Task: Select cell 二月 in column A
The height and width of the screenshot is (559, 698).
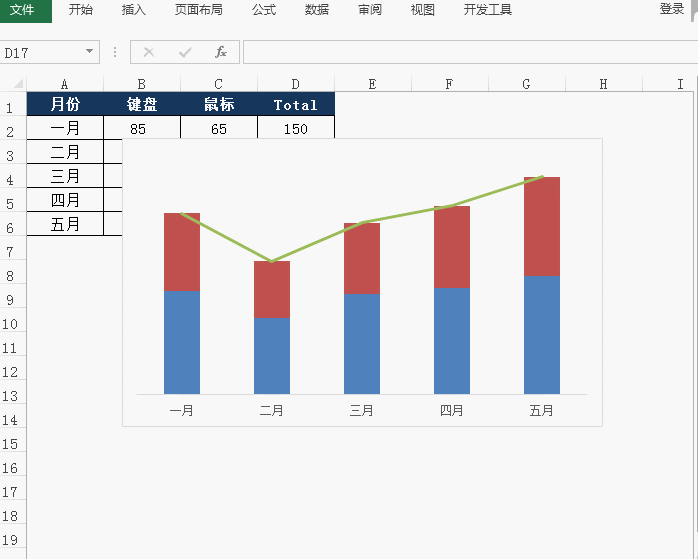Action: point(65,152)
